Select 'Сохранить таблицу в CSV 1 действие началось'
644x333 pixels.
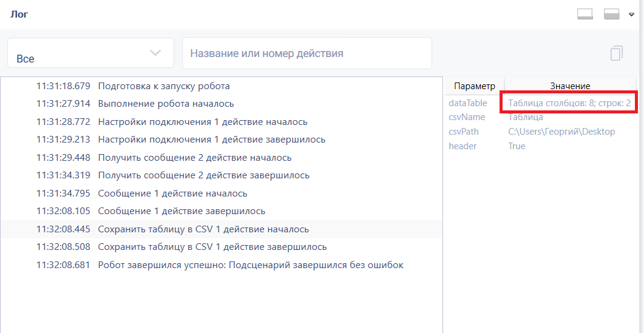coord(222,229)
